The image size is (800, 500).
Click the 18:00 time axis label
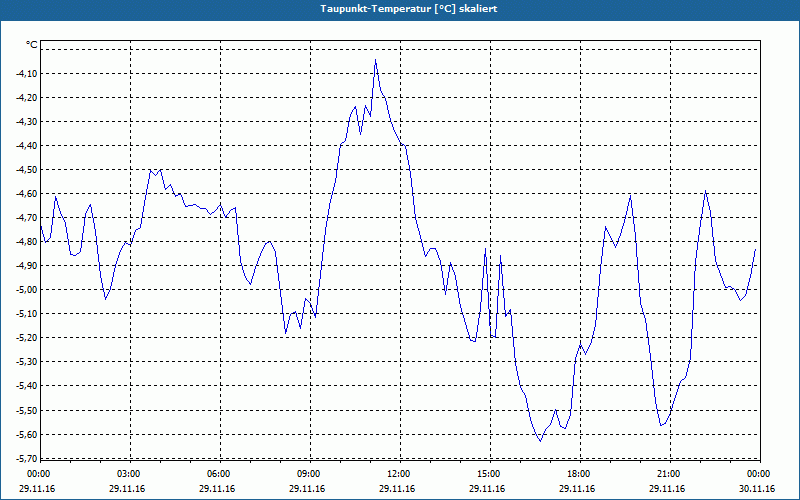click(x=581, y=474)
